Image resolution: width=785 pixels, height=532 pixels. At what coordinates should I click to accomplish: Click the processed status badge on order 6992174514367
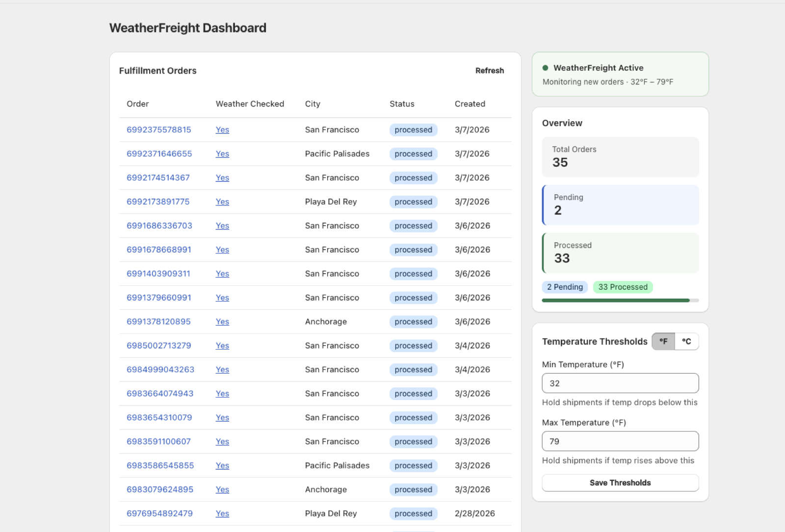[x=413, y=177]
